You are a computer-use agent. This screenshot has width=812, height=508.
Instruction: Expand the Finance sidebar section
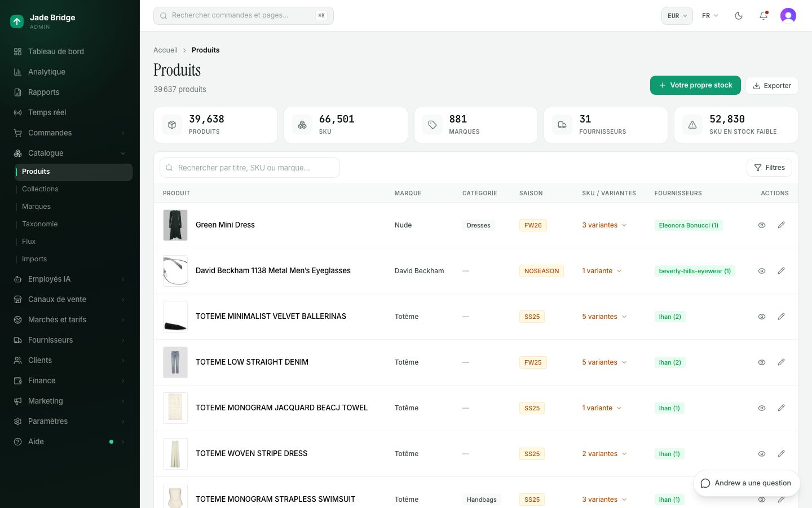70,380
